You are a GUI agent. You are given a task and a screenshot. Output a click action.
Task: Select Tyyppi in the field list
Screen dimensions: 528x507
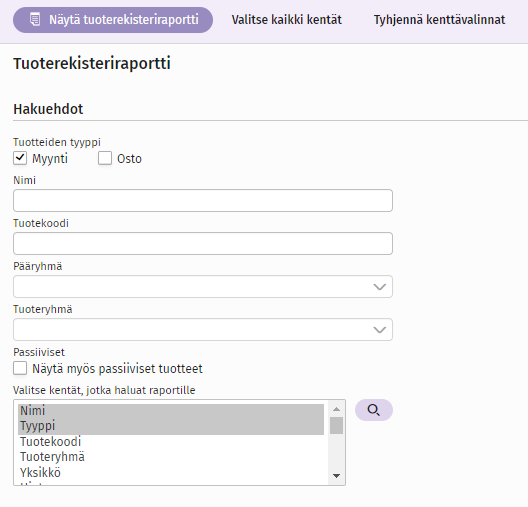171,426
